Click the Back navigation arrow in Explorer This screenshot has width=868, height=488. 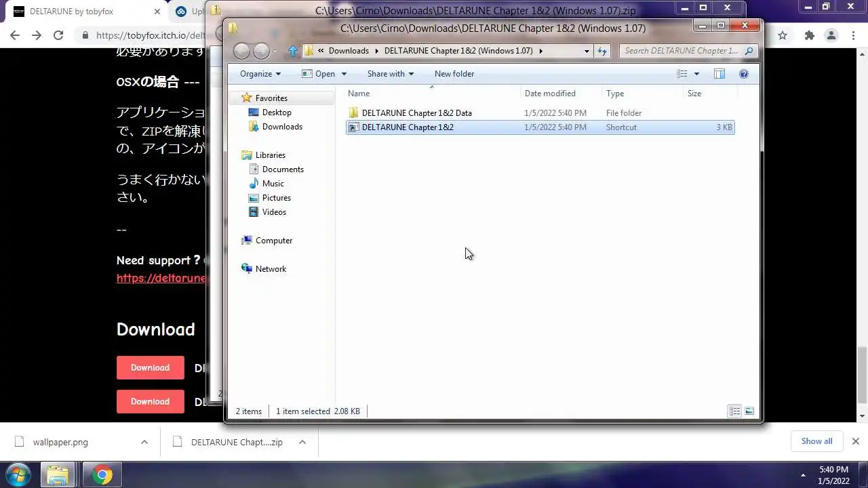241,51
